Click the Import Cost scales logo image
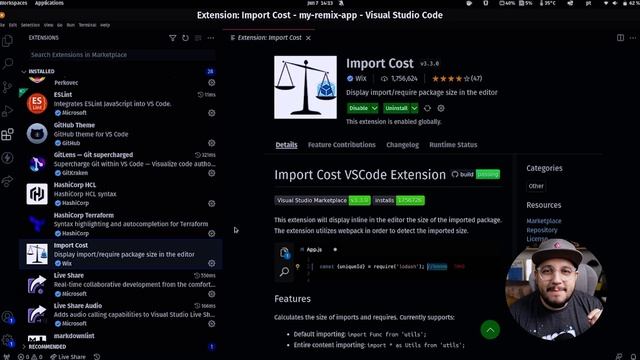The height and width of the screenshot is (360, 640). 305,87
